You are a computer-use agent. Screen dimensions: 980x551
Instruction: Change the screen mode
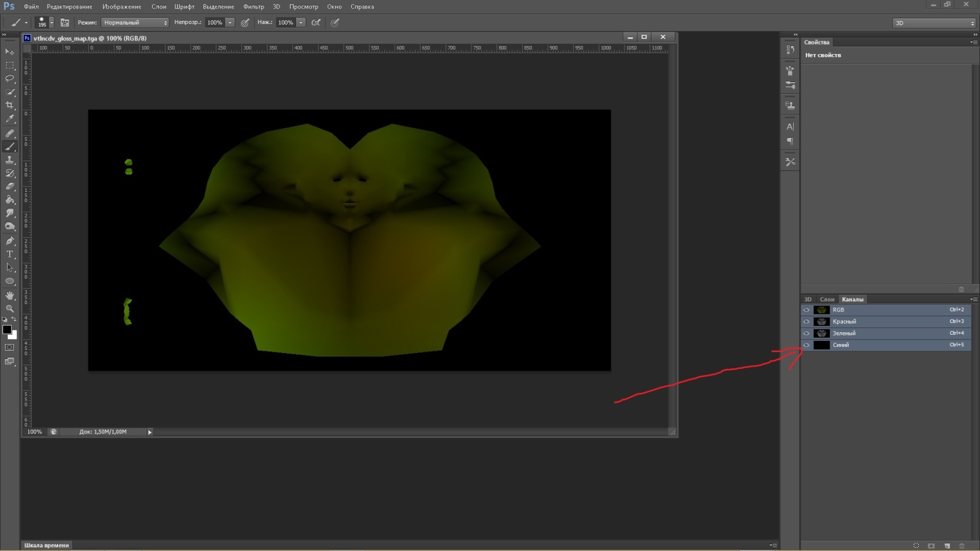10,362
